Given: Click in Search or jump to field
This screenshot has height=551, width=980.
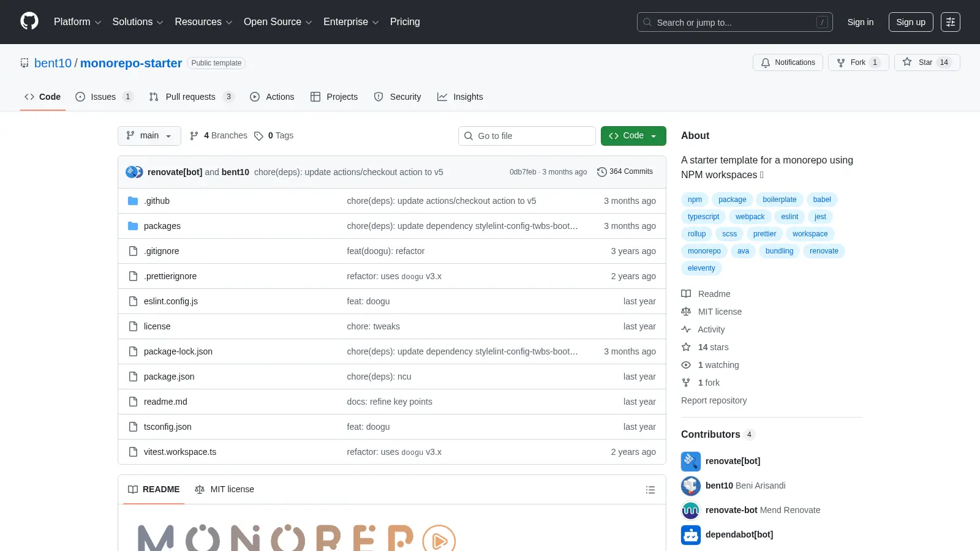Looking at the screenshot, I should pyautogui.click(x=734, y=22).
